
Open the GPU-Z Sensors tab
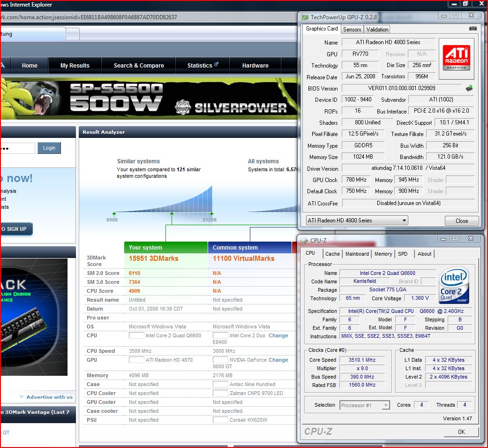[x=352, y=29]
